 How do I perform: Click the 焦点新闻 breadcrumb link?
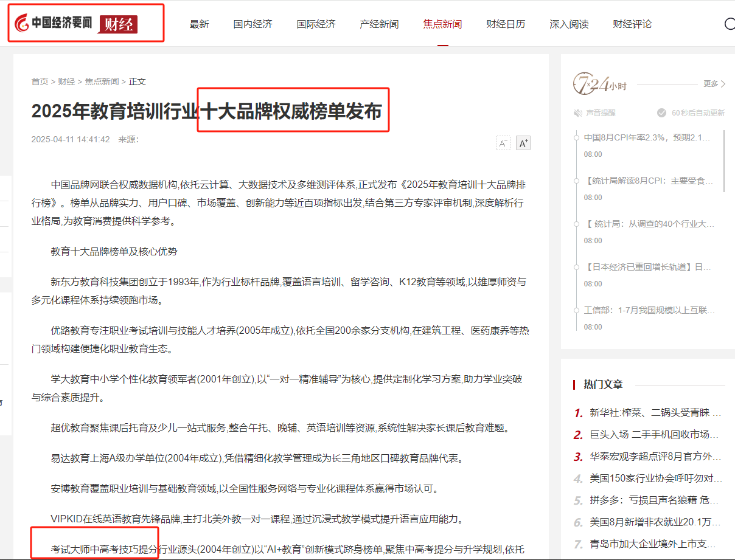[102, 81]
